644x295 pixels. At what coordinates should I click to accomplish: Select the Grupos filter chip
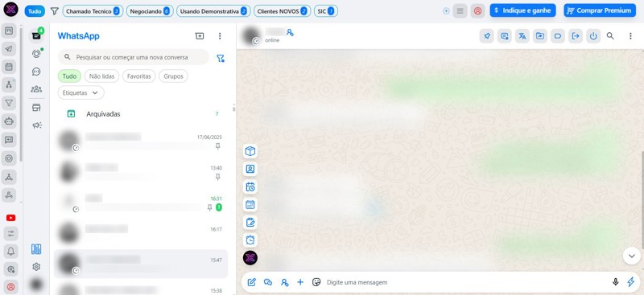(173, 76)
